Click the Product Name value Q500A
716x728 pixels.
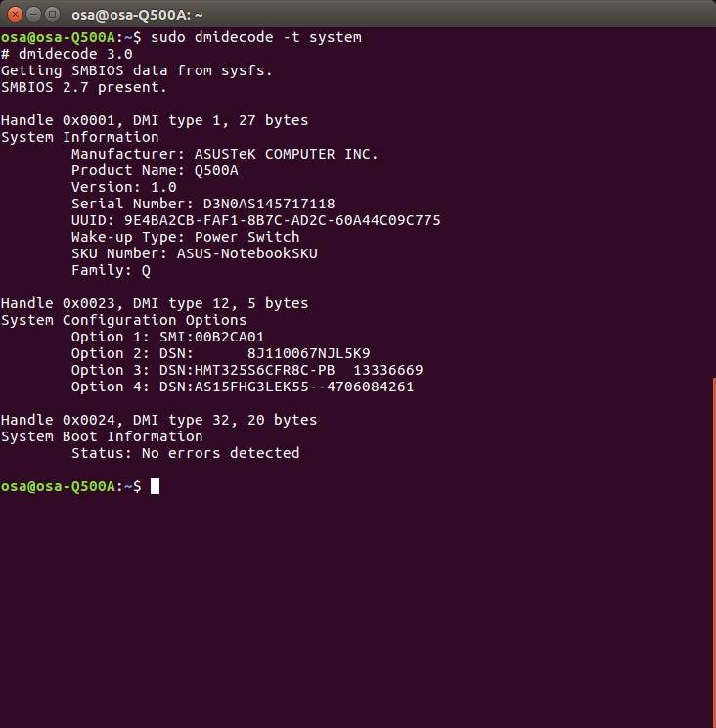point(215,170)
